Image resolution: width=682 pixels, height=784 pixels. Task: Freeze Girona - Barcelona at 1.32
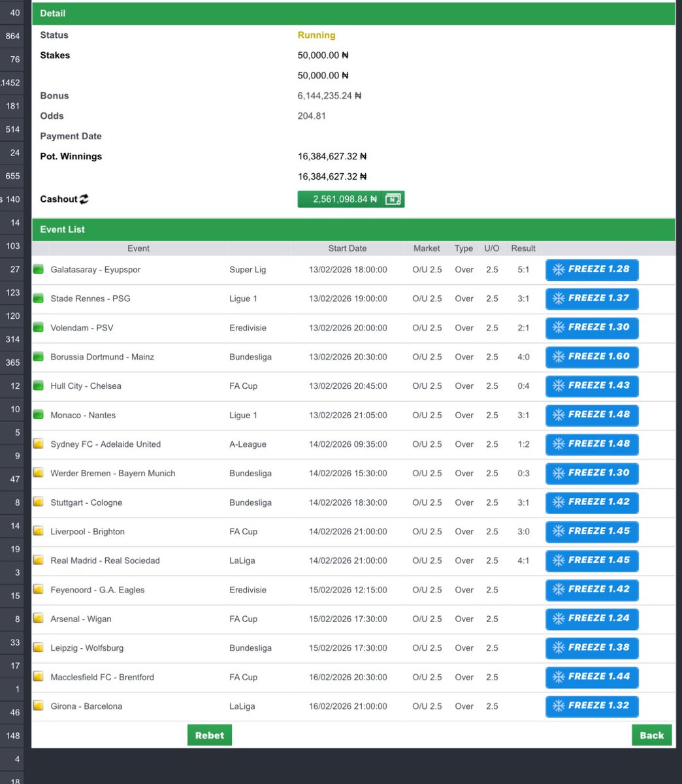pos(592,706)
